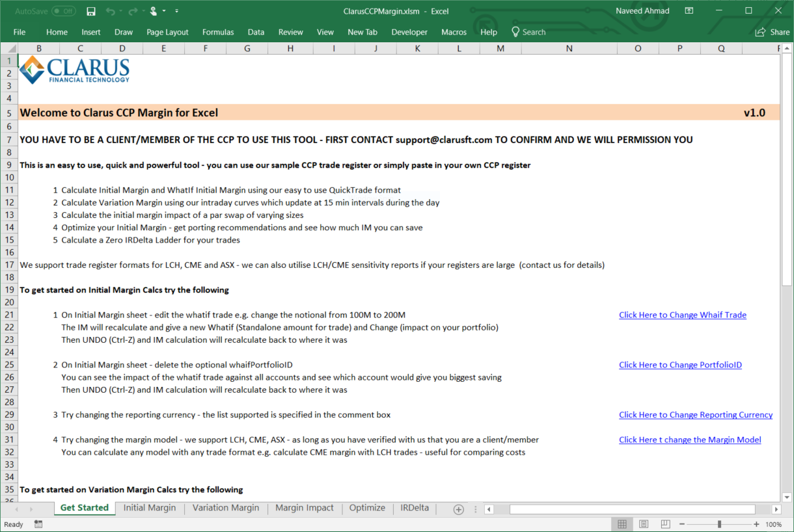Click the New Sheet plus icon
The image size is (794, 532).
click(458, 509)
